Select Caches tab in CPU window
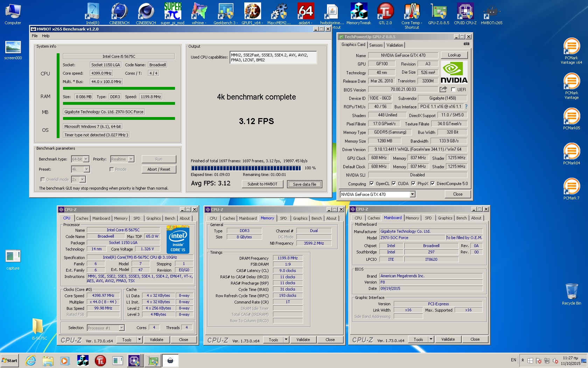 point(82,218)
